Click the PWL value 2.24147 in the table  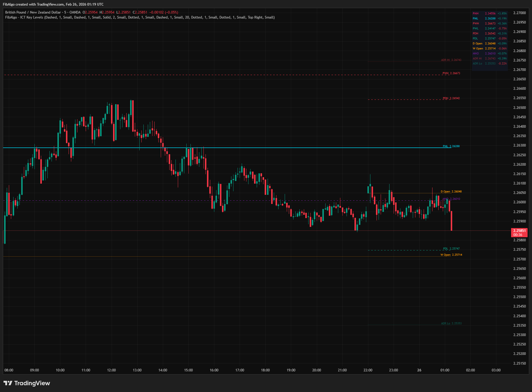pos(490,28)
